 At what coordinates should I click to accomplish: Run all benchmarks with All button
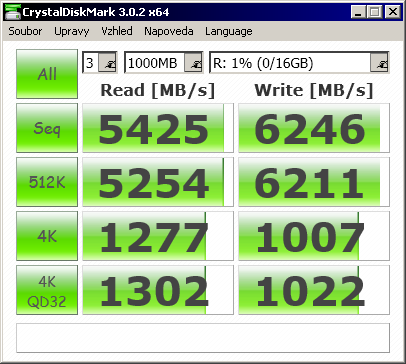coord(47,74)
